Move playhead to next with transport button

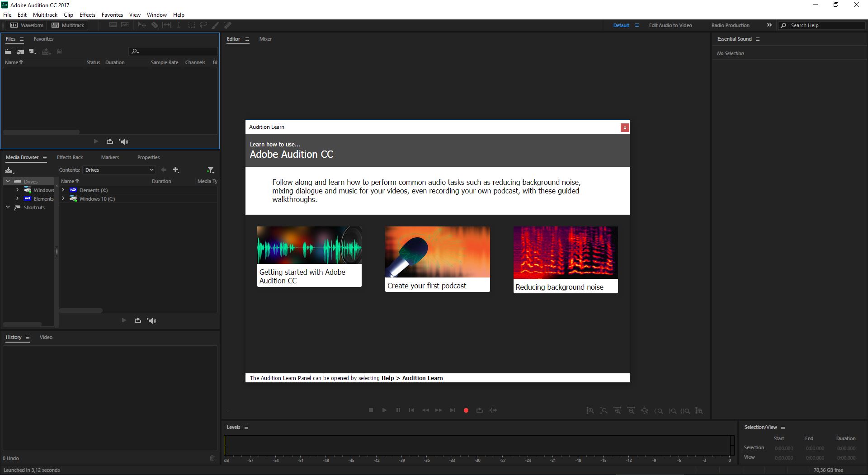click(x=452, y=410)
